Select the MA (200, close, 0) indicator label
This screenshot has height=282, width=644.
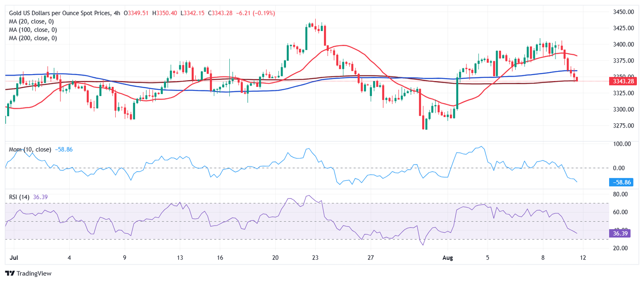pyautogui.click(x=33, y=38)
